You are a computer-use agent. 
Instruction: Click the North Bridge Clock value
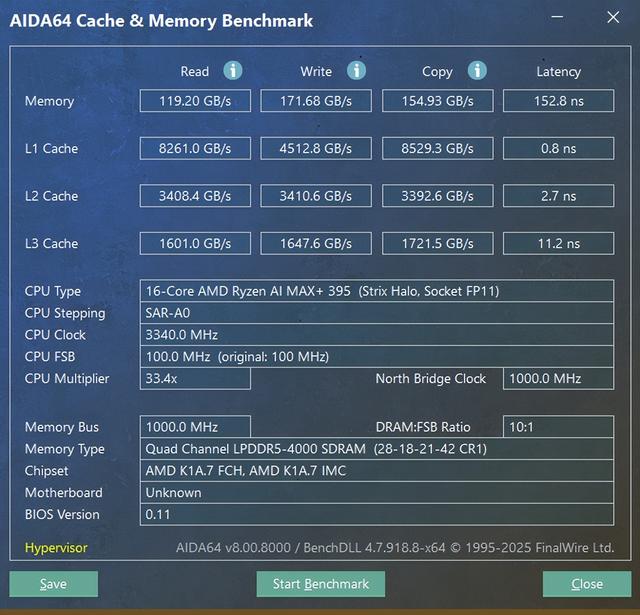558,379
